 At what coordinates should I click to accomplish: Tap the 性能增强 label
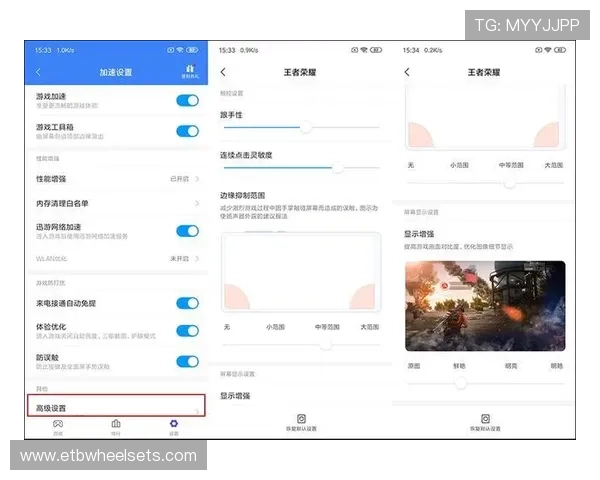pos(51,179)
